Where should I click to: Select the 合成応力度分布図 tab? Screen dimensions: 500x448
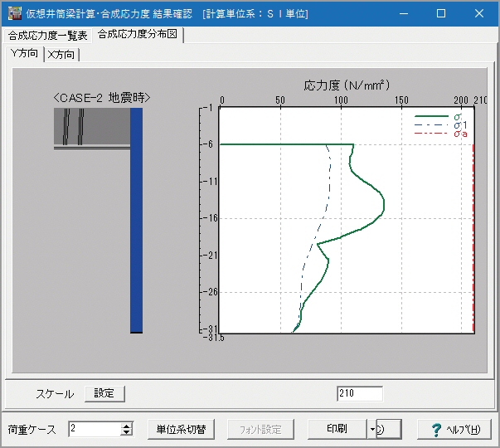click(138, 34)
